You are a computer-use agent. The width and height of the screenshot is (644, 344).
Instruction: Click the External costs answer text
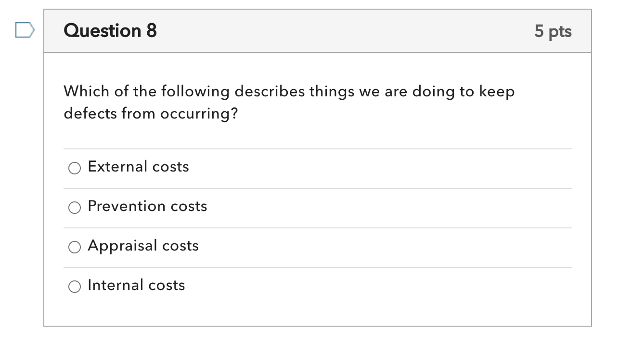coord(138,167)
